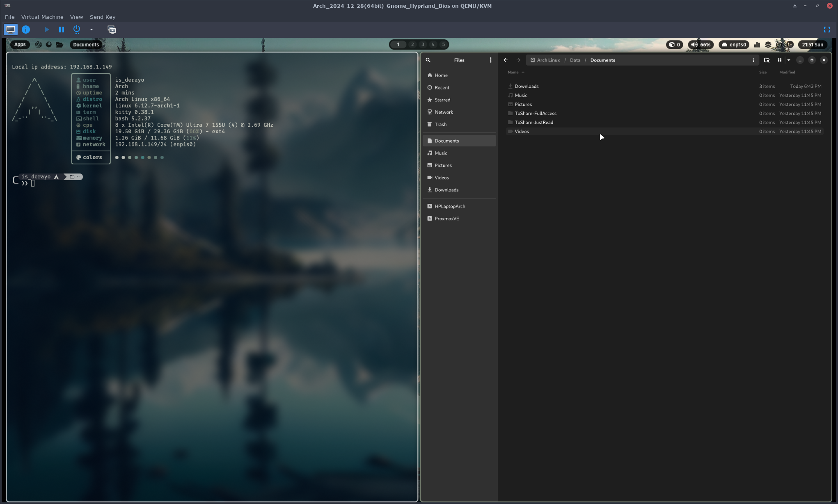Show virtual hardware details info icon
Viewport: 838px width, 504px height.
point(26,30)
